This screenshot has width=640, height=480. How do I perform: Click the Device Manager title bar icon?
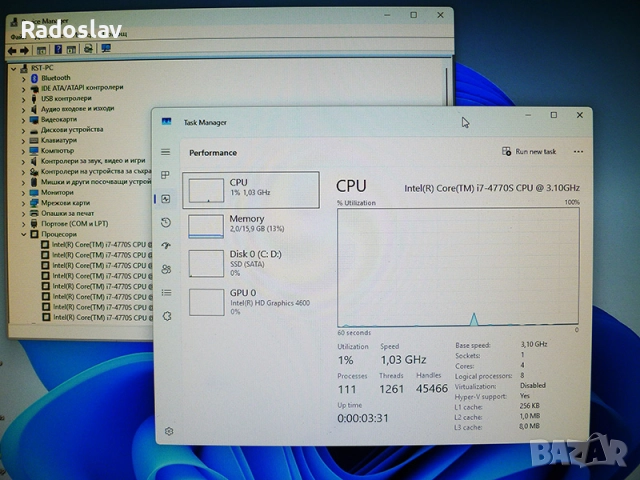(x=13, y=22)
